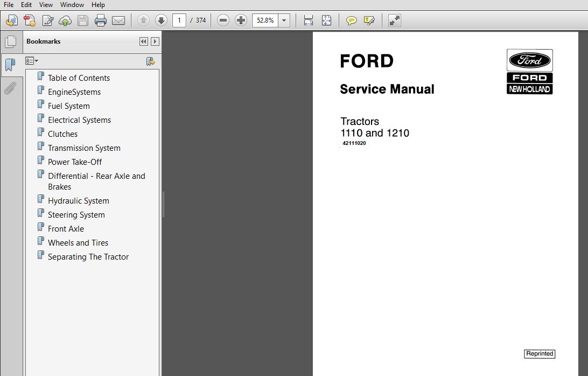The height and width of the screenshot is (376, 588).
Task: Open the View menu
Action: 46,5
